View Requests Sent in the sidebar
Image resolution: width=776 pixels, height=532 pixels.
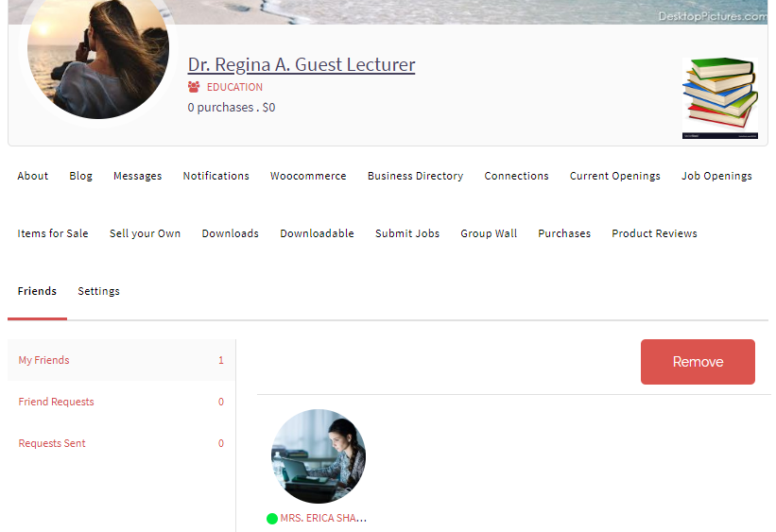tap(121, 443)
